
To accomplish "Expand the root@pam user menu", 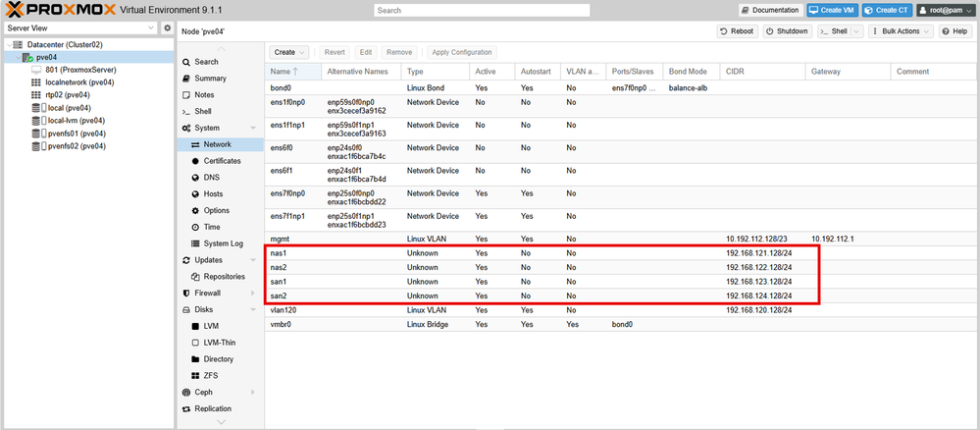I will [945, 10].
